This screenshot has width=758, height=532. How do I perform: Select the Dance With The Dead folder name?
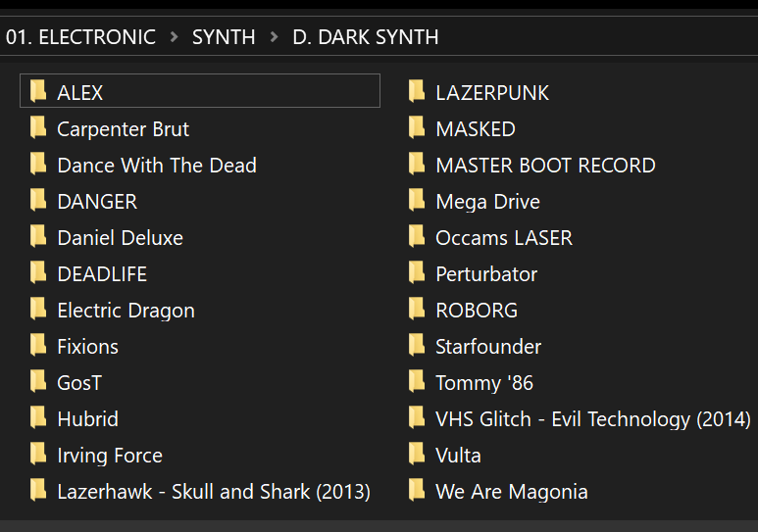tap(157, 166)
